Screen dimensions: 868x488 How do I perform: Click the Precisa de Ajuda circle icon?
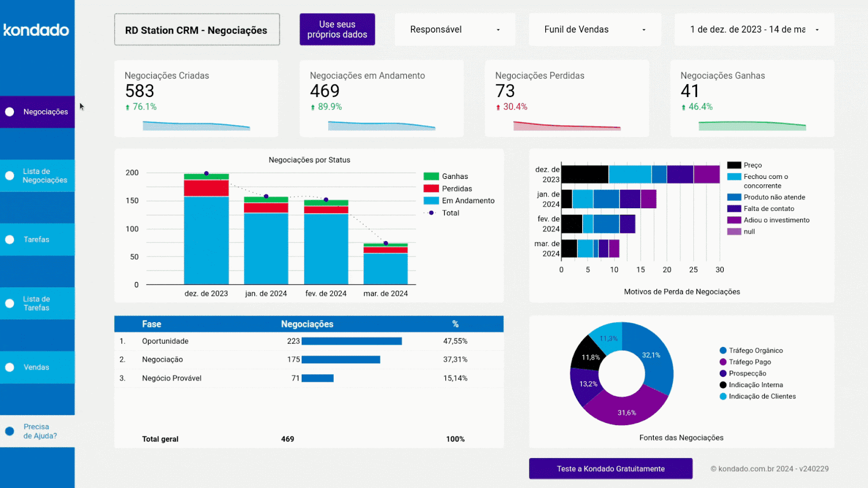[x=9, y=431]
